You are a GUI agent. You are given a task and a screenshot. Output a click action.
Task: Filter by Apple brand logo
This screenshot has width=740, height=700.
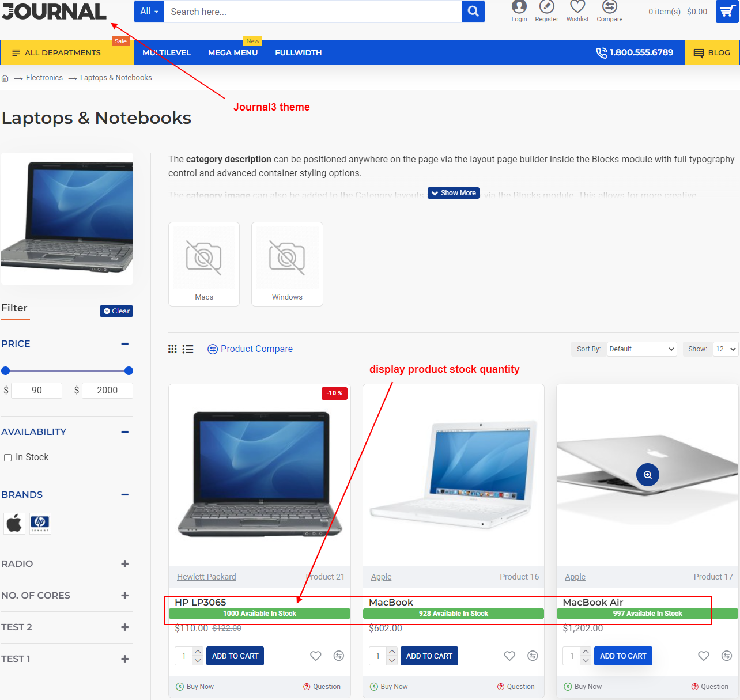(x=14, y=524)
